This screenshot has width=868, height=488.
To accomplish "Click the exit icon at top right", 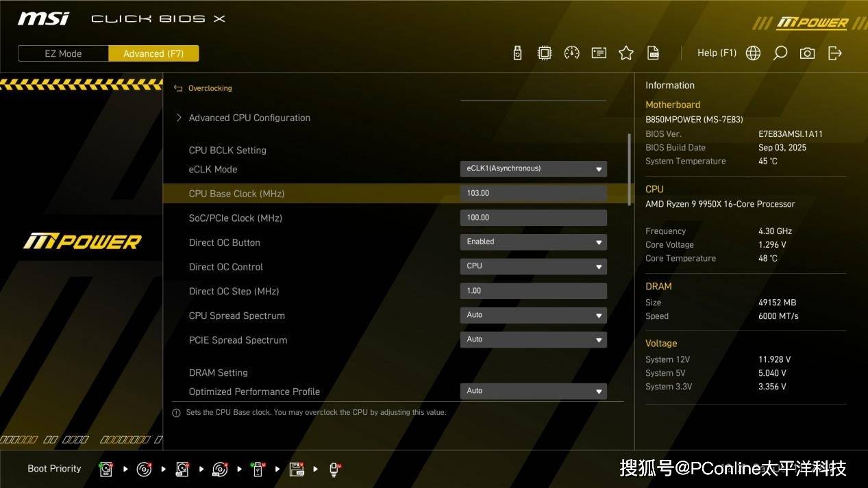I will (x=835, y=53).
